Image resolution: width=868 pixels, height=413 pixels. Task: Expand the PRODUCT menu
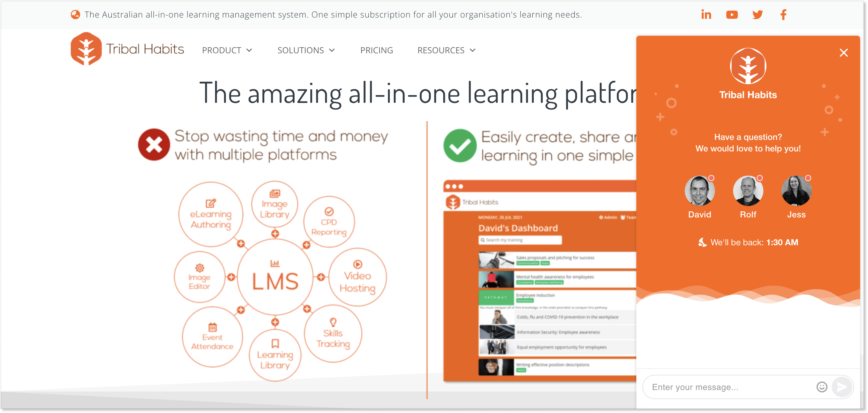(227, 50)
